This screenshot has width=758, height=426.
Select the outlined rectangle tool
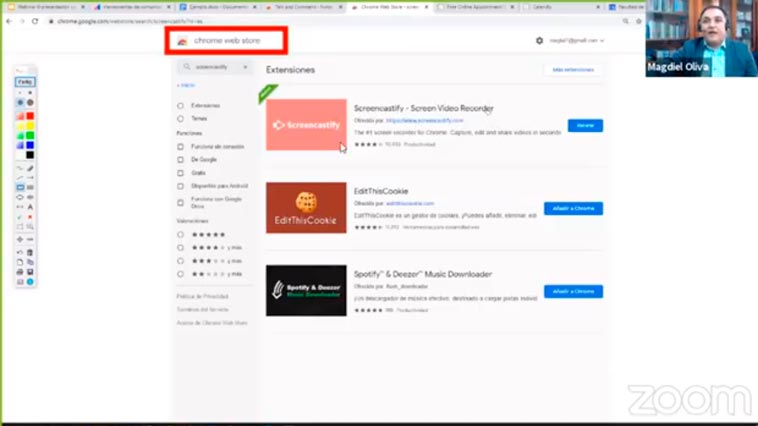20,188
